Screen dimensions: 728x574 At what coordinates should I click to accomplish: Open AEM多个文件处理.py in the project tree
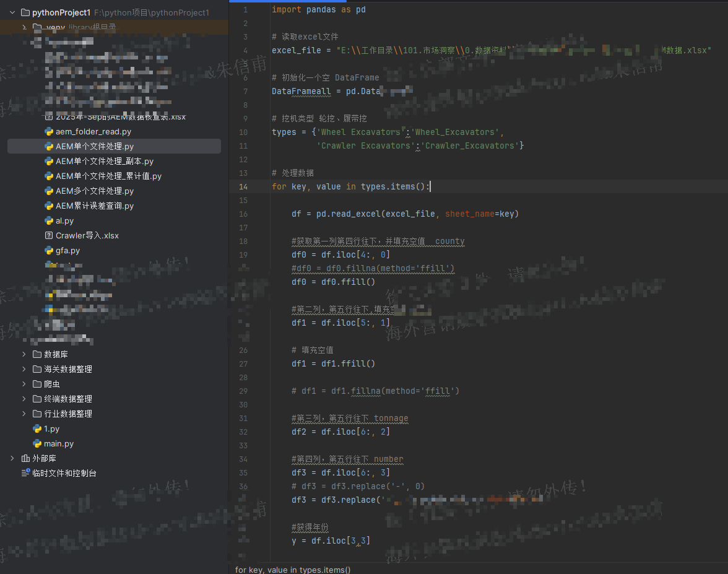pos(94,191)
